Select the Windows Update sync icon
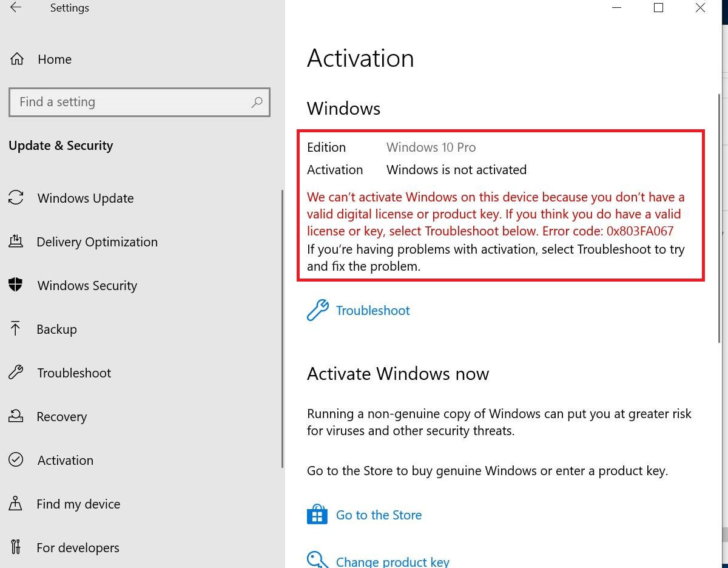 [16, 198]
